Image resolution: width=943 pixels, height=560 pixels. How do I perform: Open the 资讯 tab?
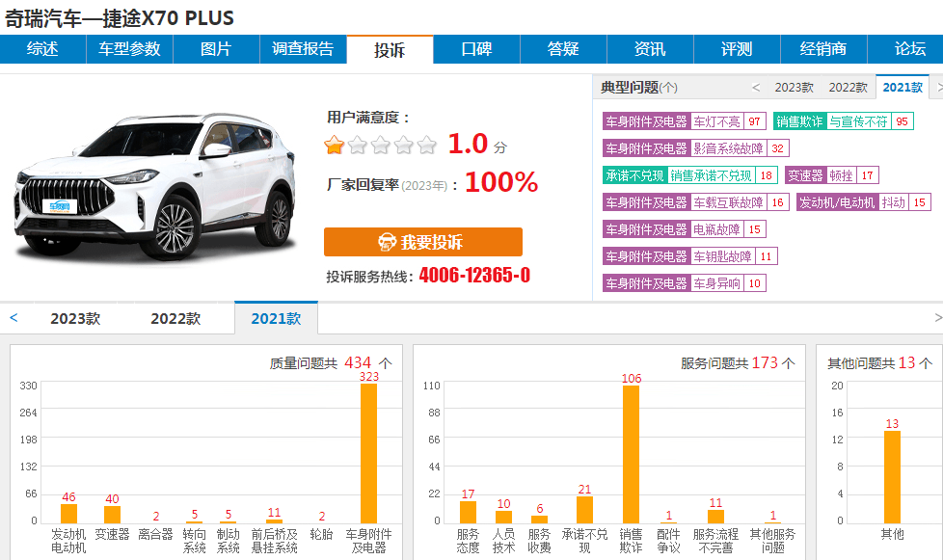click(650, 49)
